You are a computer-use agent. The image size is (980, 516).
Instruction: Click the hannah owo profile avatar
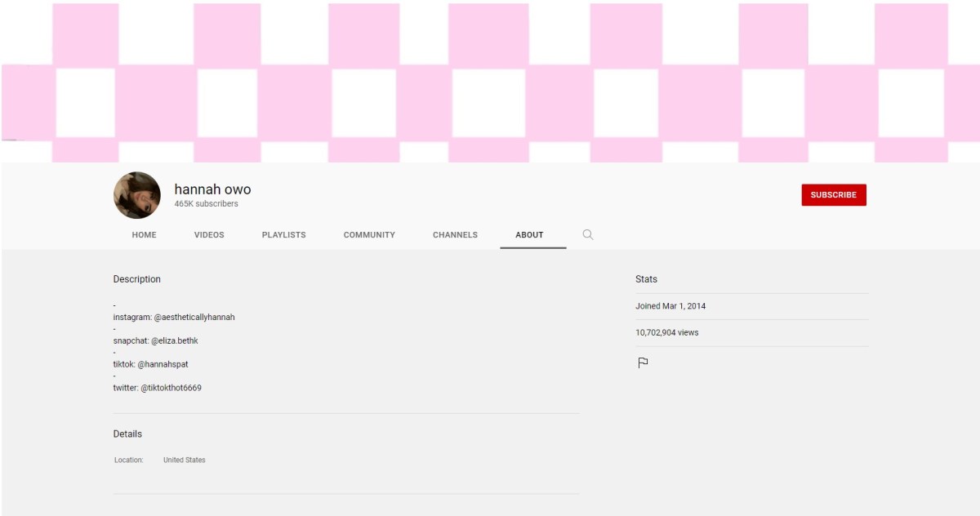pos(136,195)
